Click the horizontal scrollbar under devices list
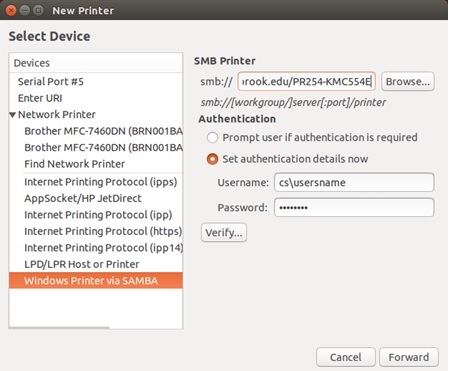 click(x=59, y=328)
